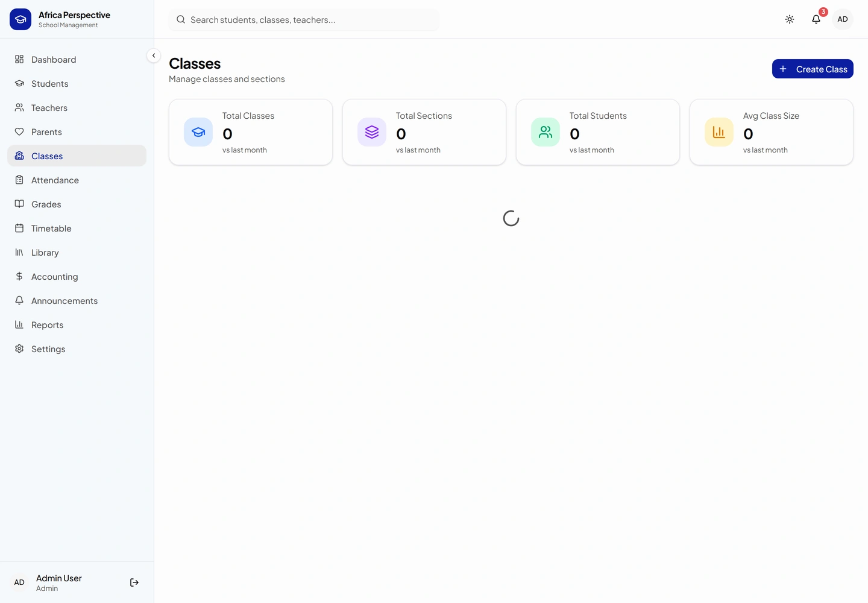Click the Library icon in the sidebar
Screen dimensions: 868x603
(19, 252)
